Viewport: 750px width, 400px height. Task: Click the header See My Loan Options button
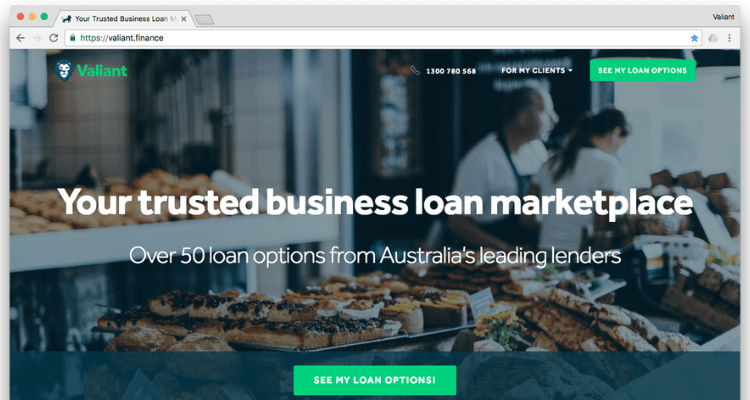click(x=642, y=70)
